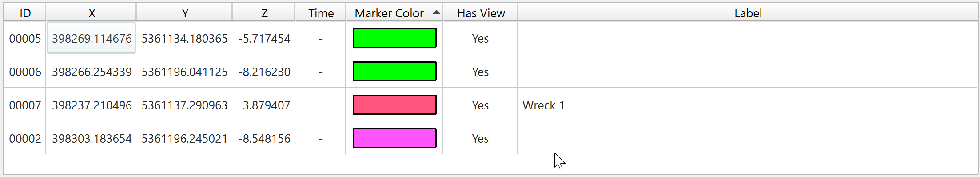Sort table by ID column header
980x177 pixels.
[x=25, y=13]
